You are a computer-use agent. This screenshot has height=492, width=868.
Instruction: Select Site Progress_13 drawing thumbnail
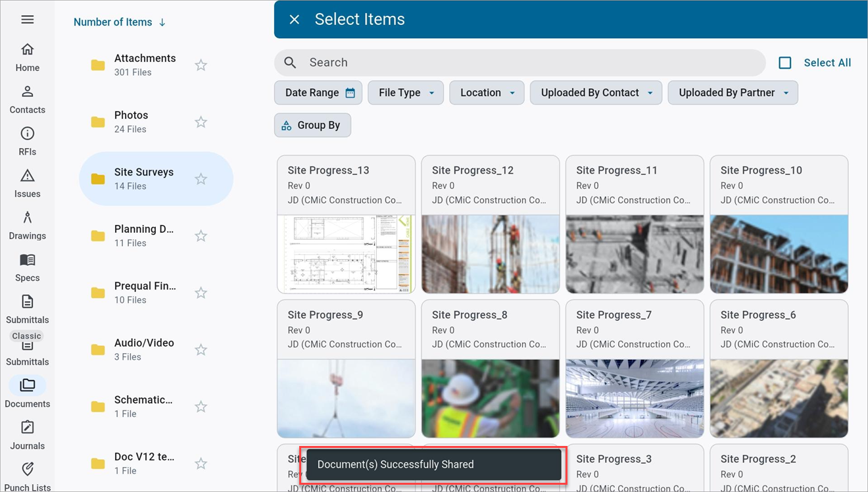[x=346, y=254]
